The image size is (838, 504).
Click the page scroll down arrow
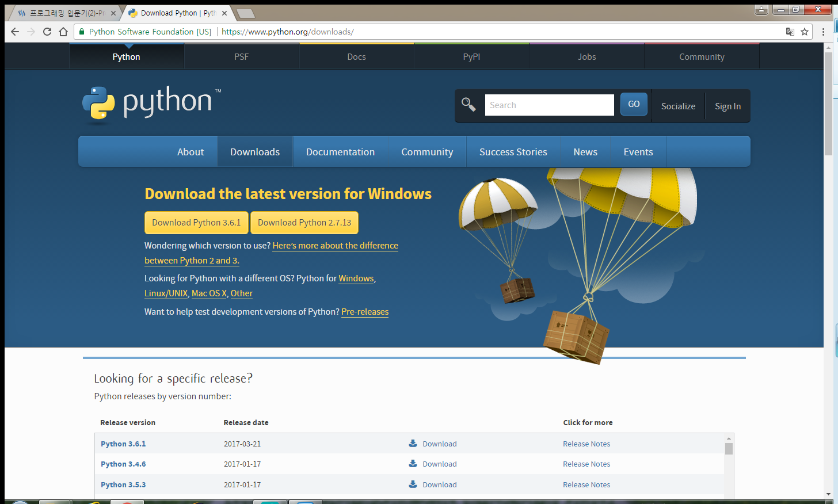point(828,494)
